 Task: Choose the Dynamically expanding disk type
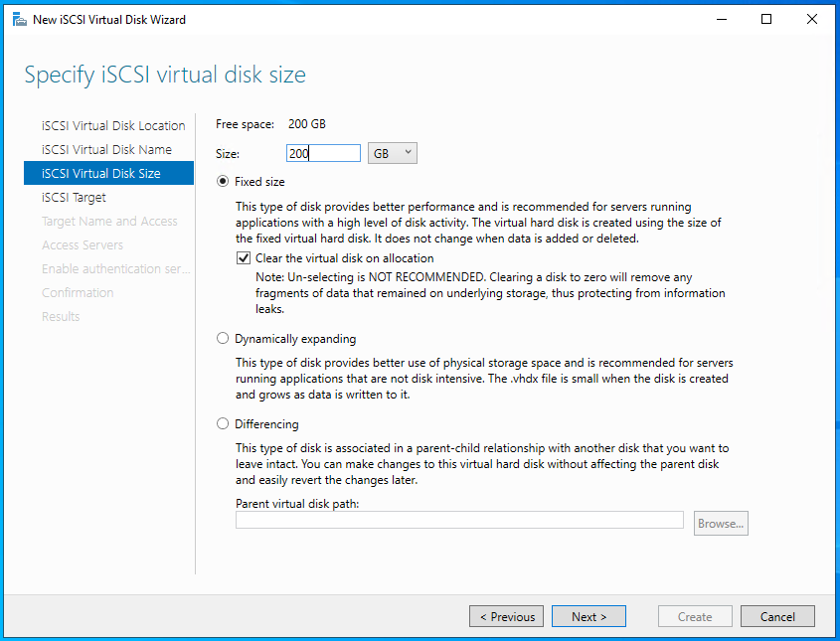[223, 339]
